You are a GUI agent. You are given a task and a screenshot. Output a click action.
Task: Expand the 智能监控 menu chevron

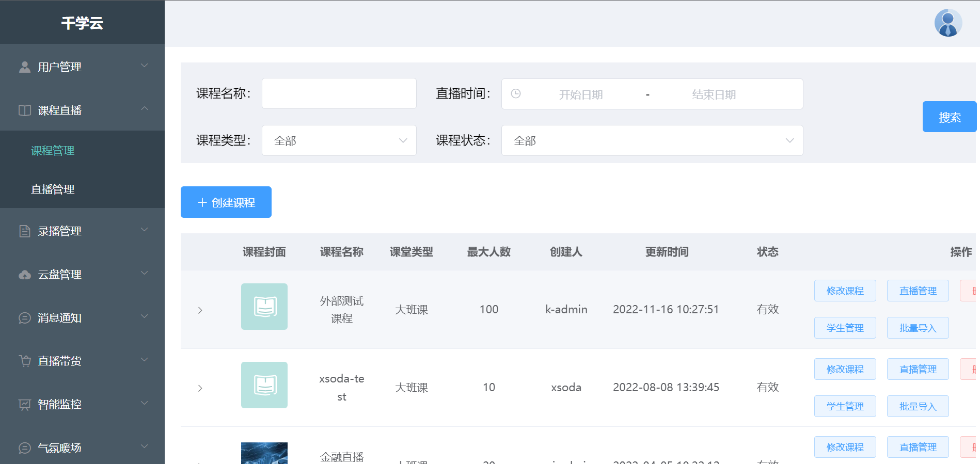tap(145, 403)
